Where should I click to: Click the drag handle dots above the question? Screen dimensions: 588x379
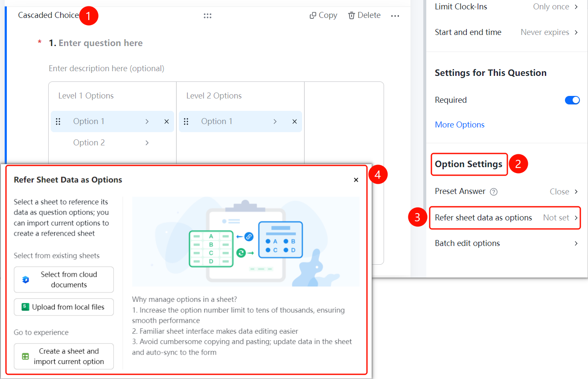(207, 16)
